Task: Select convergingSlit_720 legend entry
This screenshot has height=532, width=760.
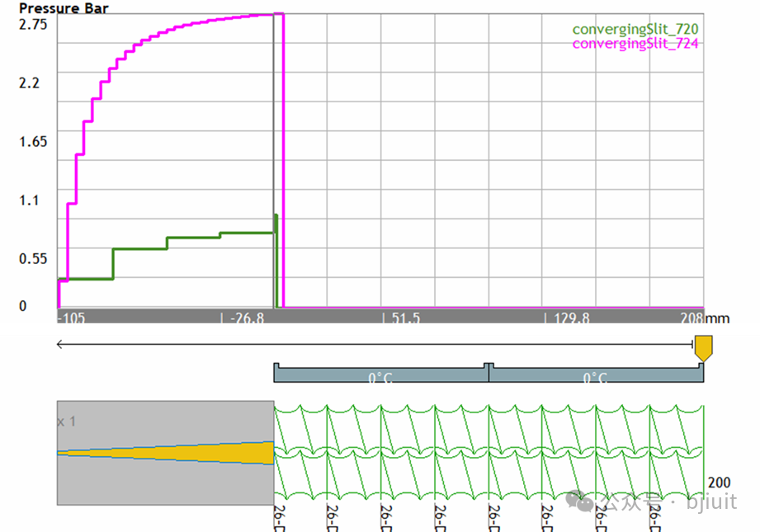Action: click(x=635, y=31)
